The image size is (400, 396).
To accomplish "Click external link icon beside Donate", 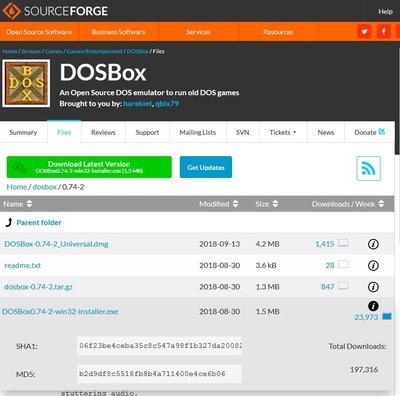I will [x=382, y=132].
